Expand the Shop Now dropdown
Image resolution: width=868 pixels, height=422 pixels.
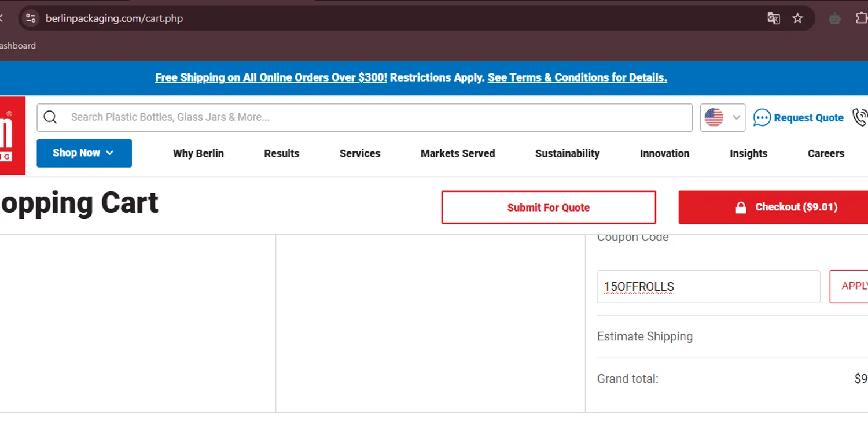pyautogui.click(x=84, y=153)
